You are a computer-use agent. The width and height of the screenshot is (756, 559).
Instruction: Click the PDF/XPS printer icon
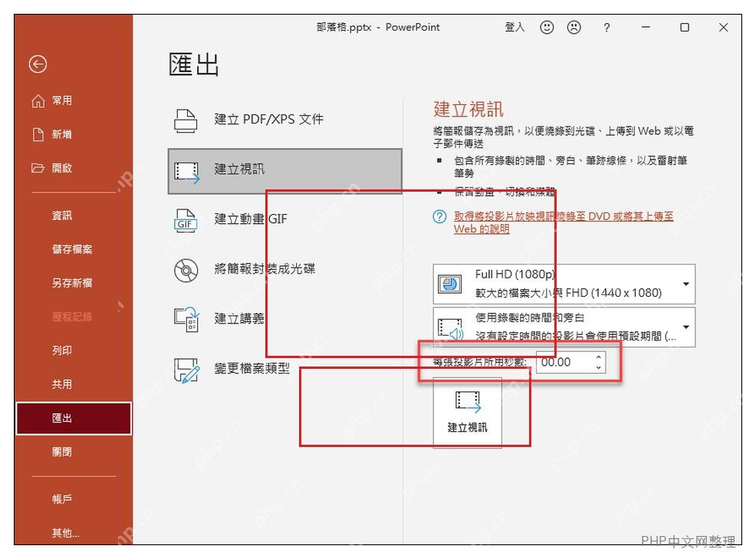(186, 120)
